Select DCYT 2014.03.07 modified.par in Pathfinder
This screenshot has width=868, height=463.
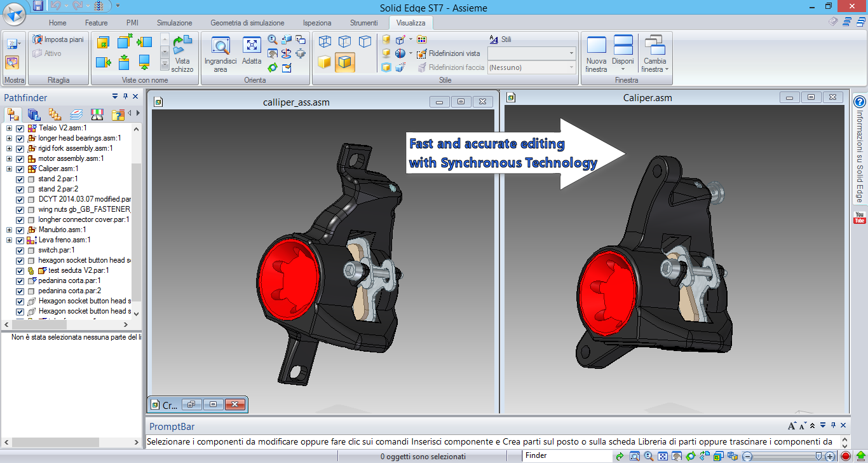click(84, 199)
